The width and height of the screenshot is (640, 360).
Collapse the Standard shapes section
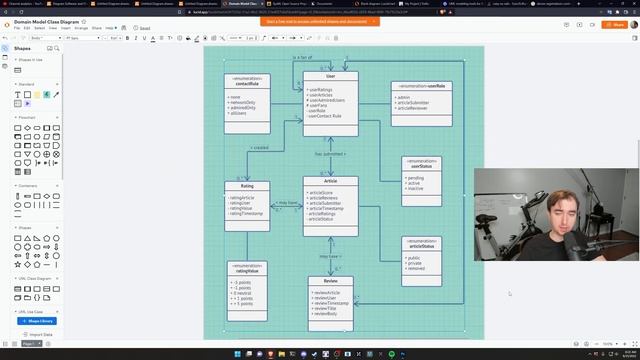tap(16, 84)
